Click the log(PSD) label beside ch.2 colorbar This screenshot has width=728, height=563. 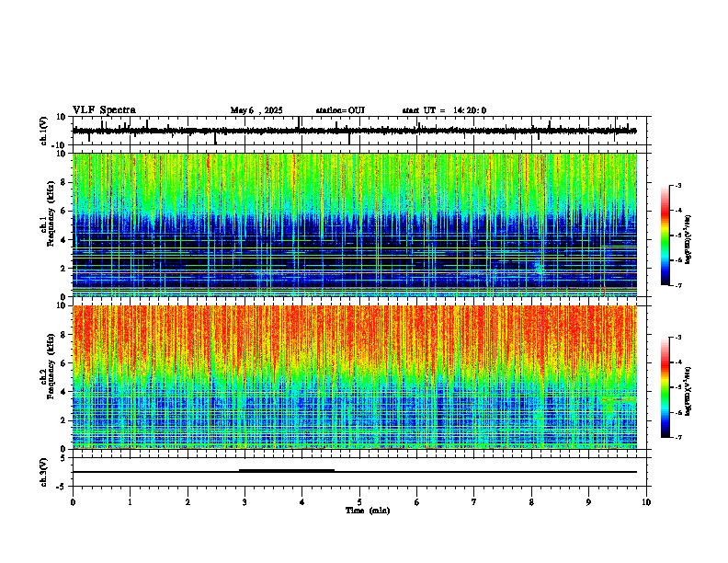[x=688, y=391]
